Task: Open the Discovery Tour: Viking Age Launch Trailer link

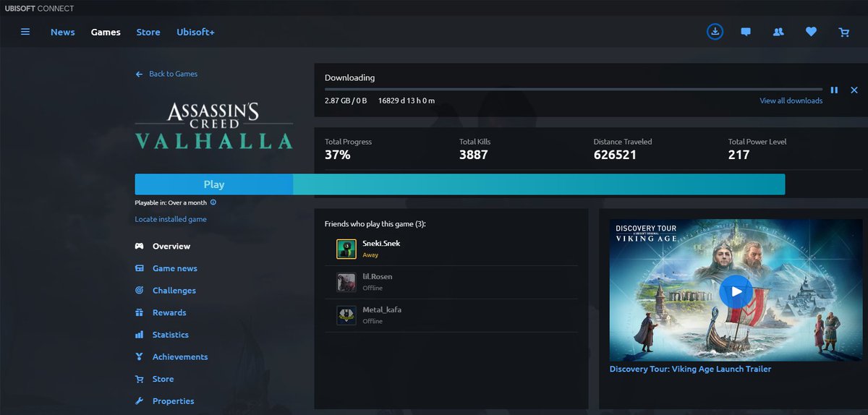Action: pyautogui.click(x=690, y=369)
